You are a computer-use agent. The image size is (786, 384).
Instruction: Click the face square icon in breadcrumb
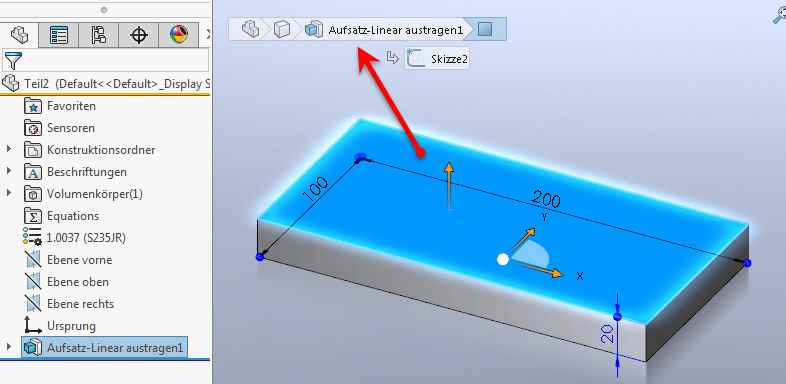point(485,30)
